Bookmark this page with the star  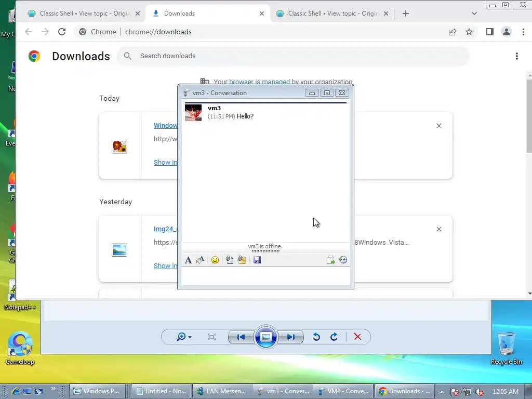point(469,32)
